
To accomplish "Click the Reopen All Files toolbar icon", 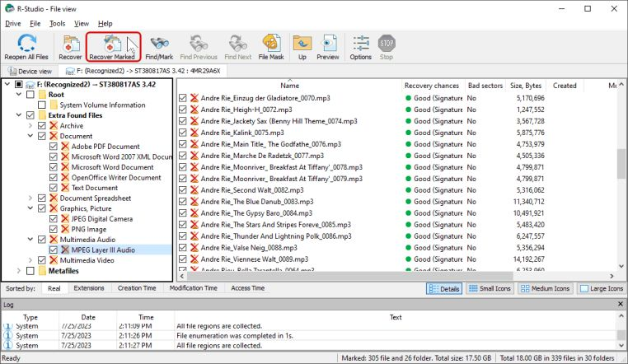I will click(26, 43).
